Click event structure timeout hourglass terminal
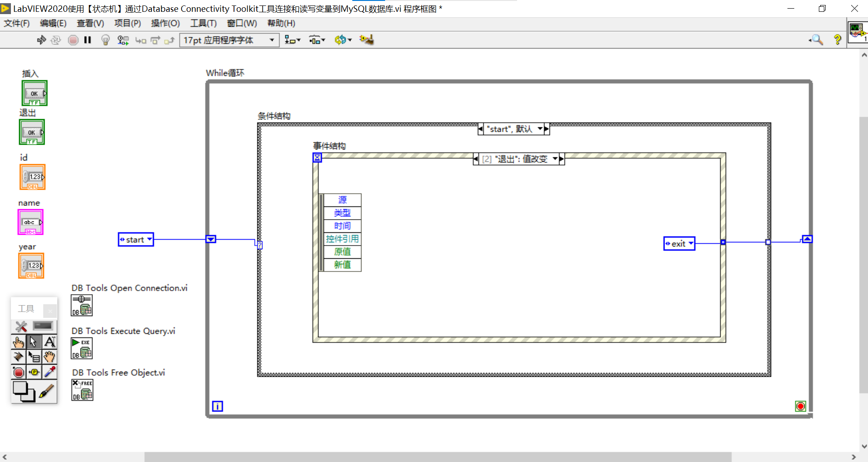868x462 pixels. (317, 157)
